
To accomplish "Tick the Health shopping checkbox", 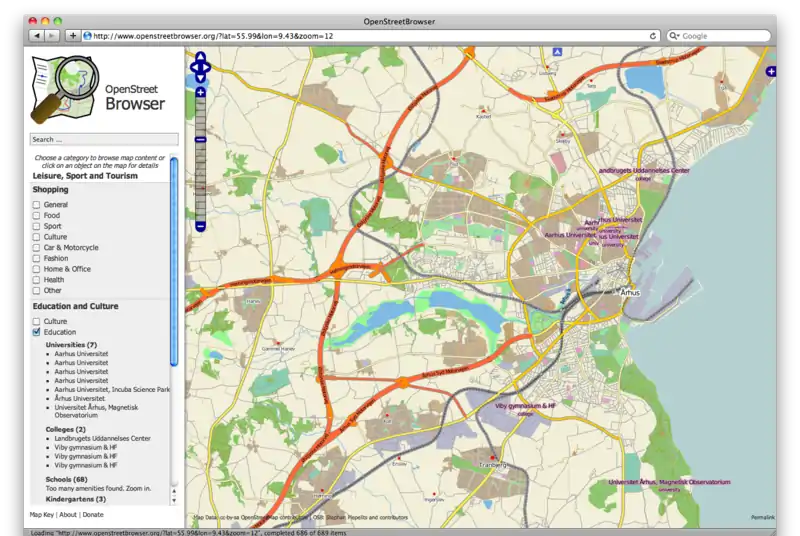I will click(x=37, y=280).
